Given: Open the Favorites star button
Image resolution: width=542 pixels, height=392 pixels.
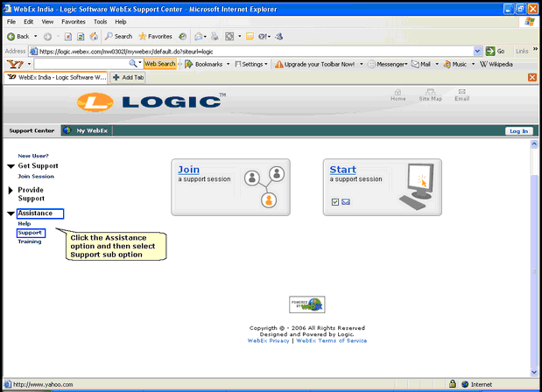Looking at the screenshot, I should (155, 36).
